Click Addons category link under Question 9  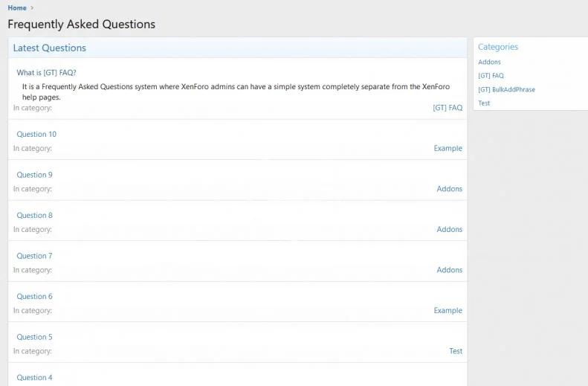tap(449, 189)
